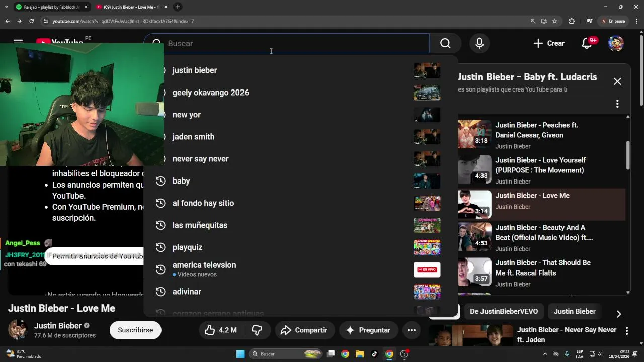This screenshot has width=644, height=362.
Task: Click the Preguntar button
Action: pyautogui.click(x=368, y=330)
